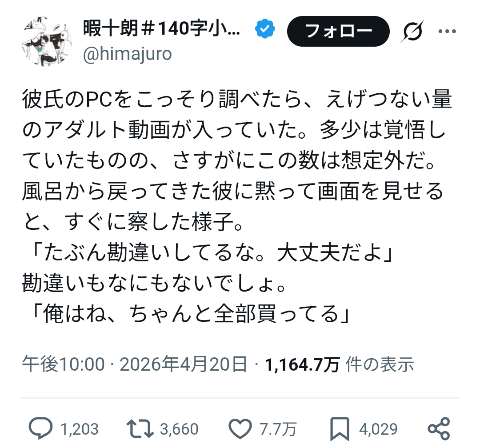
Task: Click the 4,029 bookmarks count
Action: coord(378,429)
